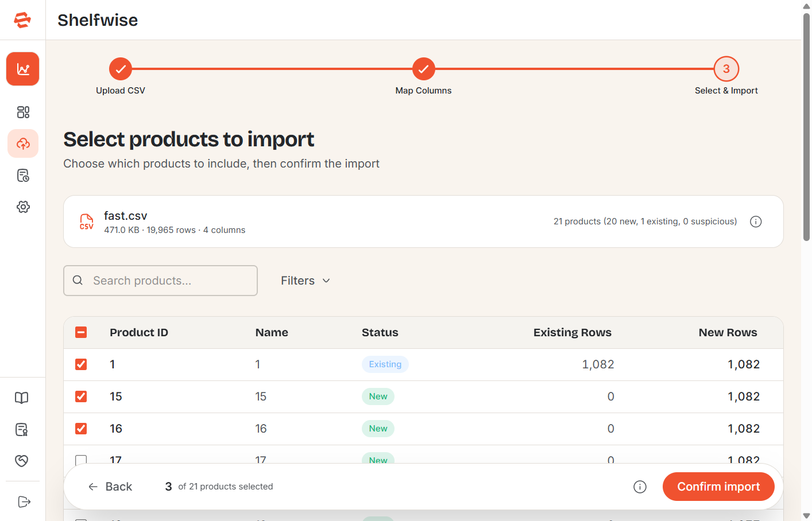Click the logout icon in sidebar
Viewport: 812px width, 521px height.
tap(24, 502)
